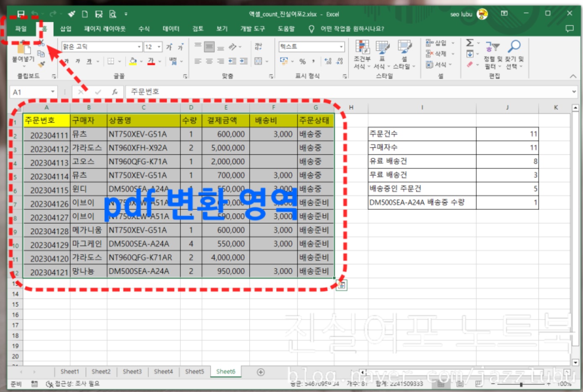The width and height of the screenshot is (583, 392).
Task: Open the 셀 스타일 cell styles gallery
Action: pos(404,55)
